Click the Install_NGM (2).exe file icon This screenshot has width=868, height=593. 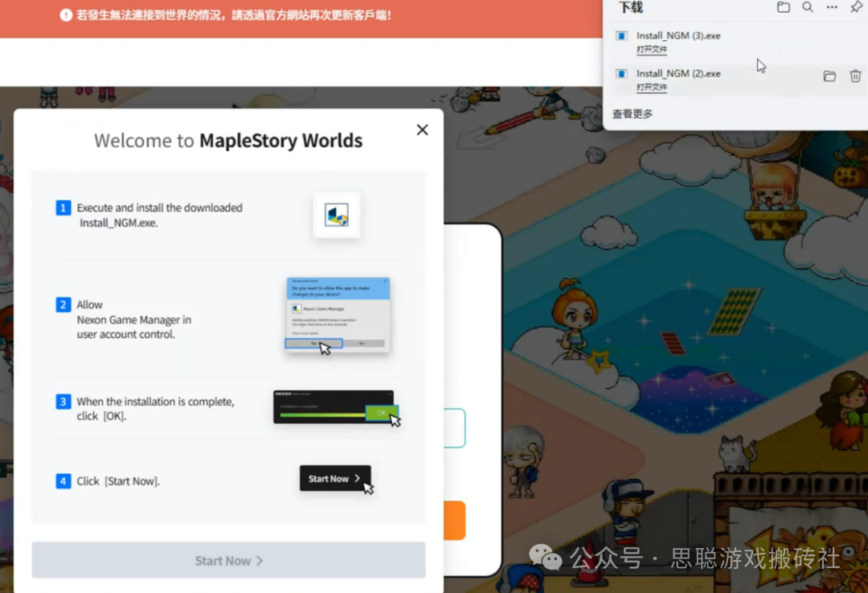click(x=621, y=74)
